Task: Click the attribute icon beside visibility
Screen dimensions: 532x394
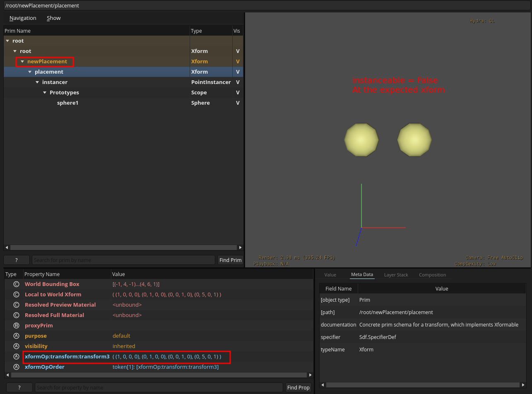Action: [x=17, y=346]
